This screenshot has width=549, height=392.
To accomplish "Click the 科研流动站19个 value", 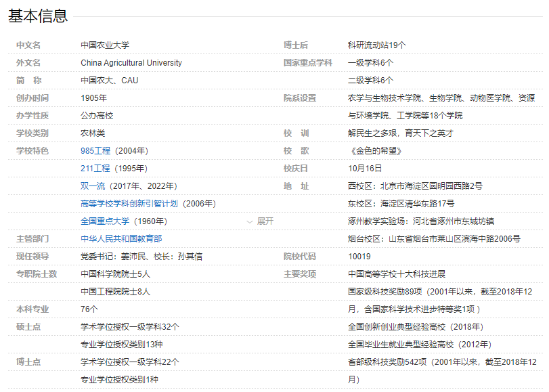I will pyautogui.click(x=377, y=45).
